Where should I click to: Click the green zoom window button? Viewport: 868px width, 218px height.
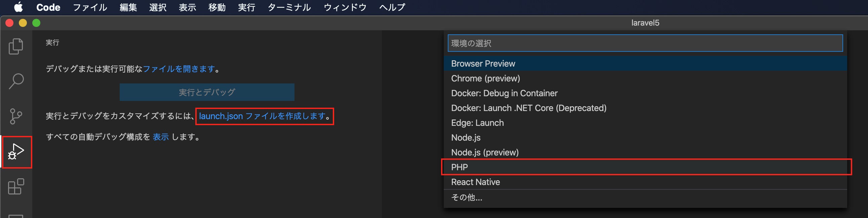point(36,23)
